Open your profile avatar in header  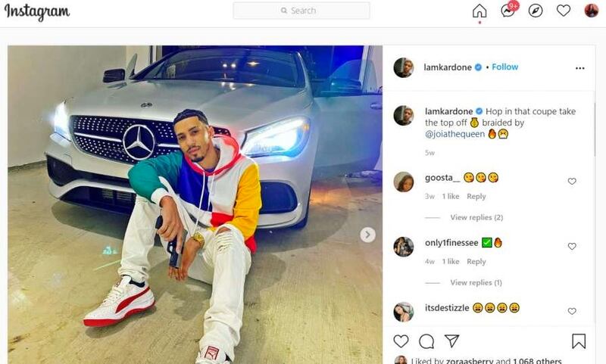[x=592, y=11]
